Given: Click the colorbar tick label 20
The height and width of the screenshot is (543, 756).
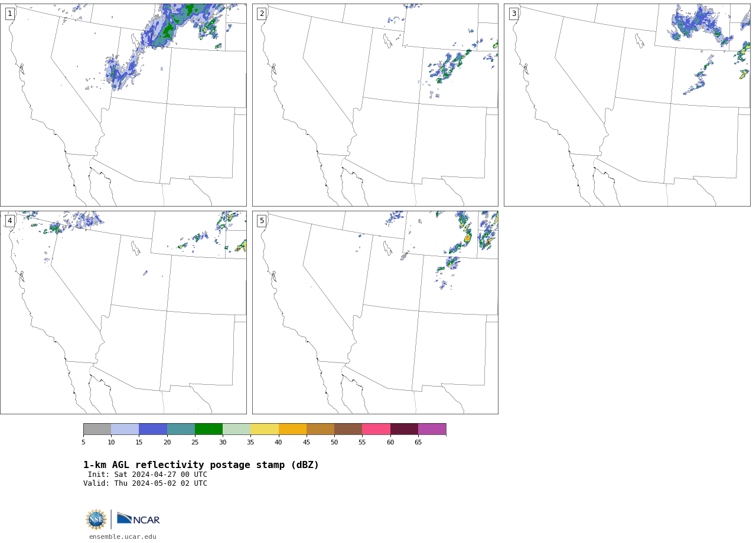Looking at the screenshot, I should pos(167,443).
